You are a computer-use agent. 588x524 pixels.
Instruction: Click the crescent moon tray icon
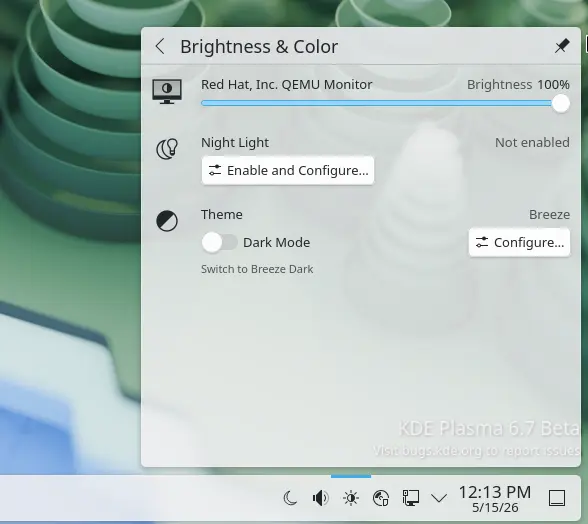pyautogui.click(x=290, y=498)
